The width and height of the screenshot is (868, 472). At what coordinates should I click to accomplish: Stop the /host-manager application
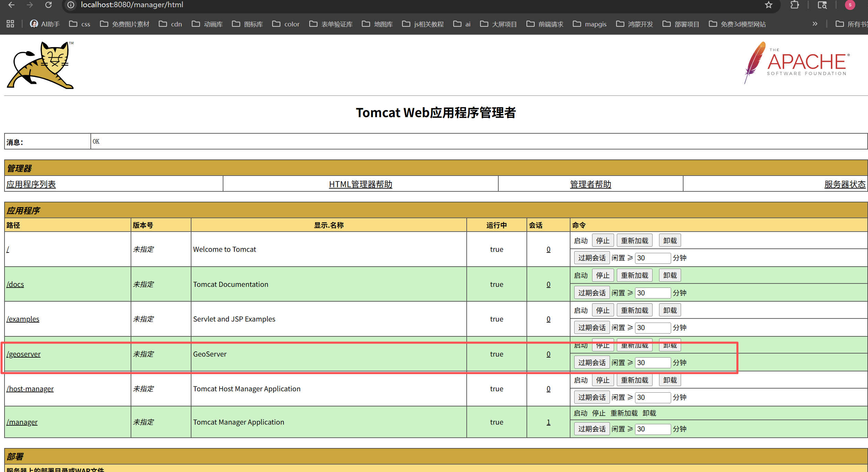tap(603, 380)
